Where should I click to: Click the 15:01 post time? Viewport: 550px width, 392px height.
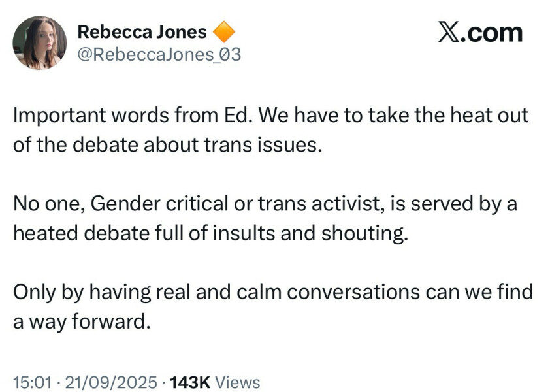click(x=31, y=382)
